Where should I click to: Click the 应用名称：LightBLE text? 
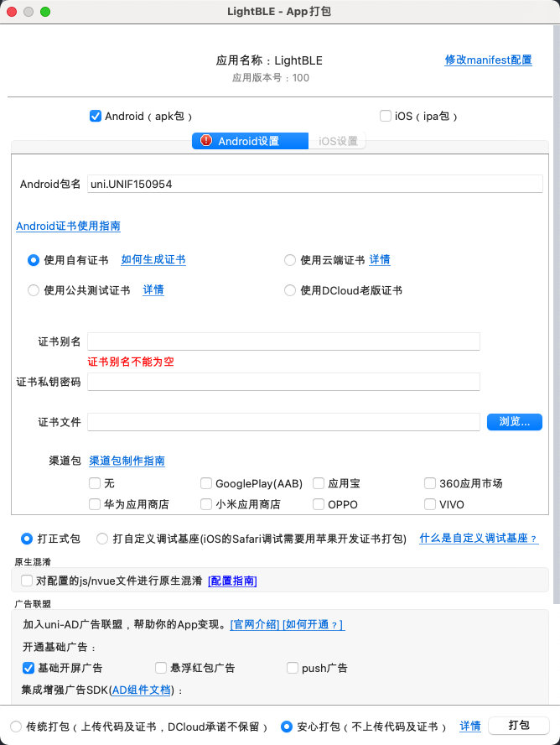269,60
